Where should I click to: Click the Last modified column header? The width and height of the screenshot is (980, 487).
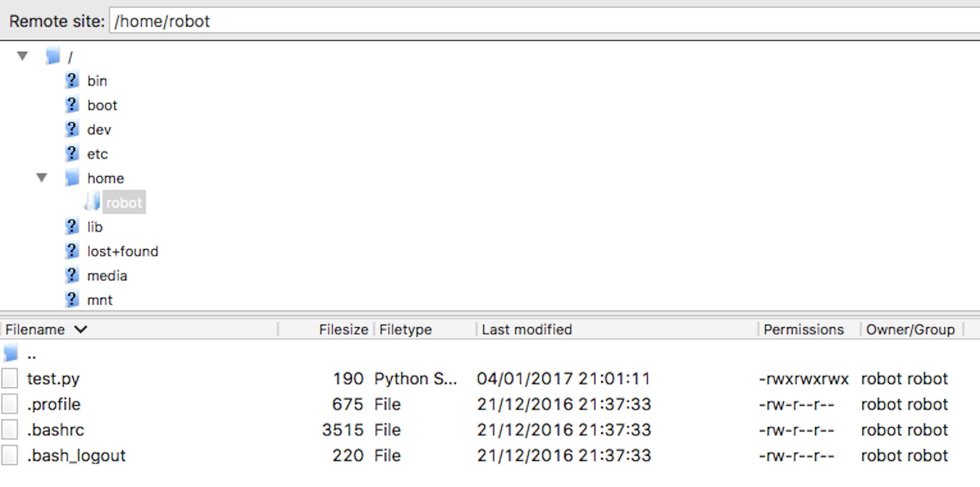click(527, 330)
